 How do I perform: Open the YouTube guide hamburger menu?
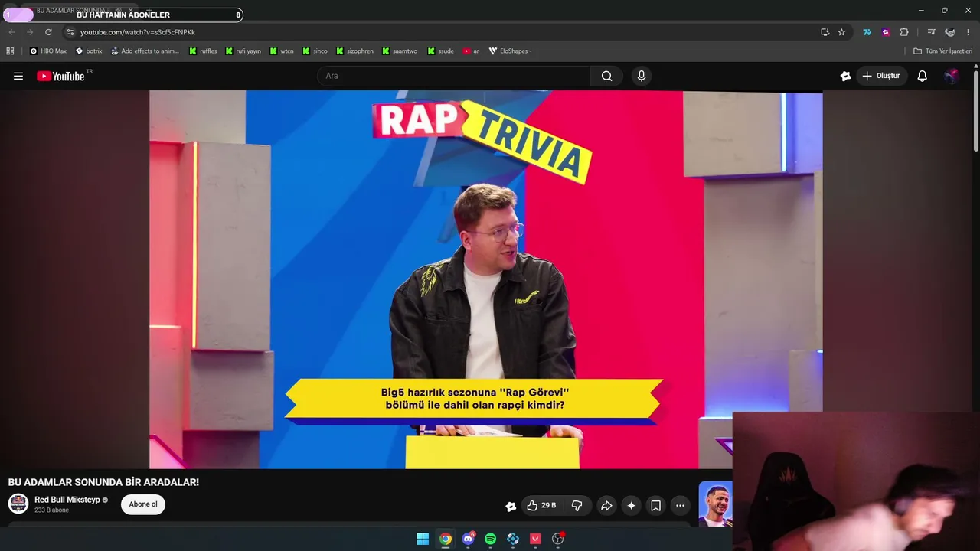click(x=18, y=76)
